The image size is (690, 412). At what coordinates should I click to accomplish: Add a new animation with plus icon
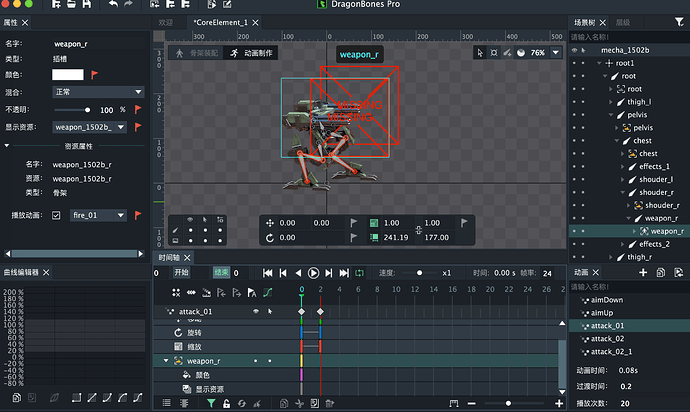[643, 272]
